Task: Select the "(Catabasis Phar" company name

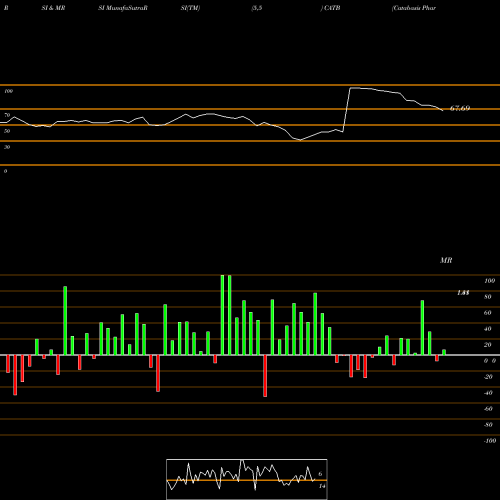Action: tap(414, 8)
